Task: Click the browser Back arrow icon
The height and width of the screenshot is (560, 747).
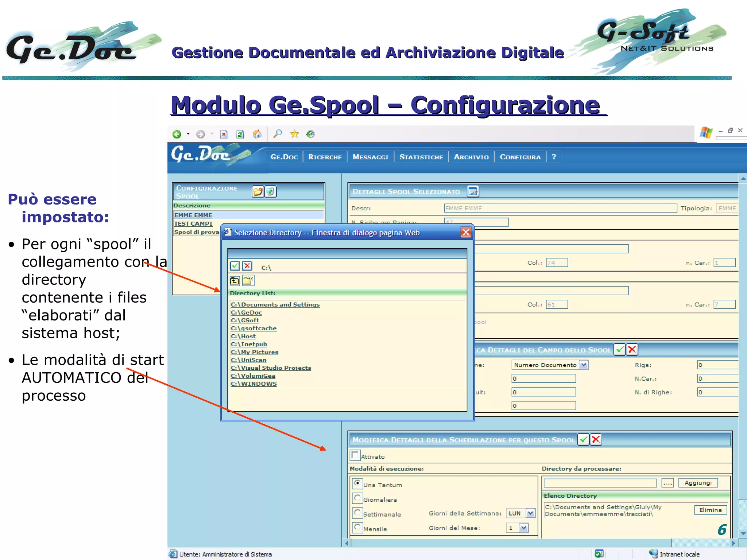Action: coord(177,134)
